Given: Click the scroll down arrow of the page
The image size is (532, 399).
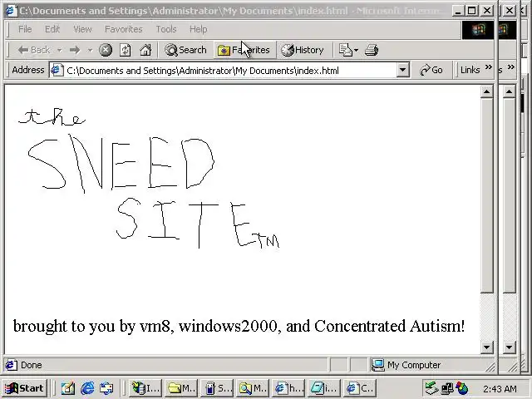Looking at the screenshot, I should click(486, 347).
